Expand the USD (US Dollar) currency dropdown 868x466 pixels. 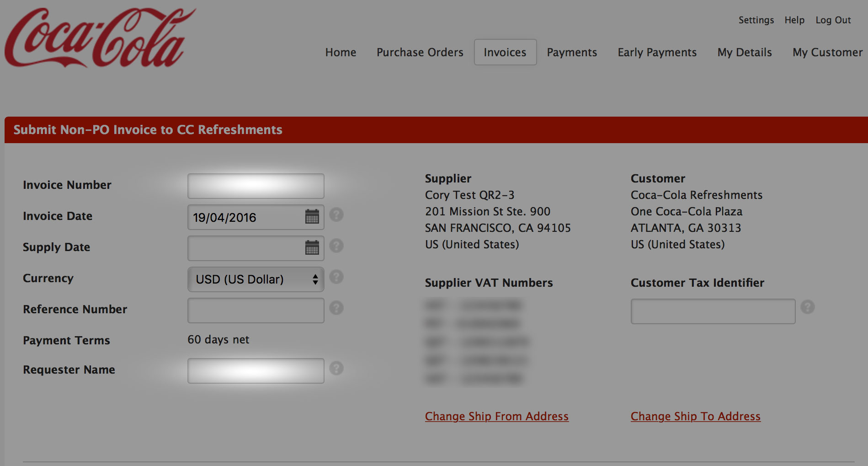(x=256, y=279)
